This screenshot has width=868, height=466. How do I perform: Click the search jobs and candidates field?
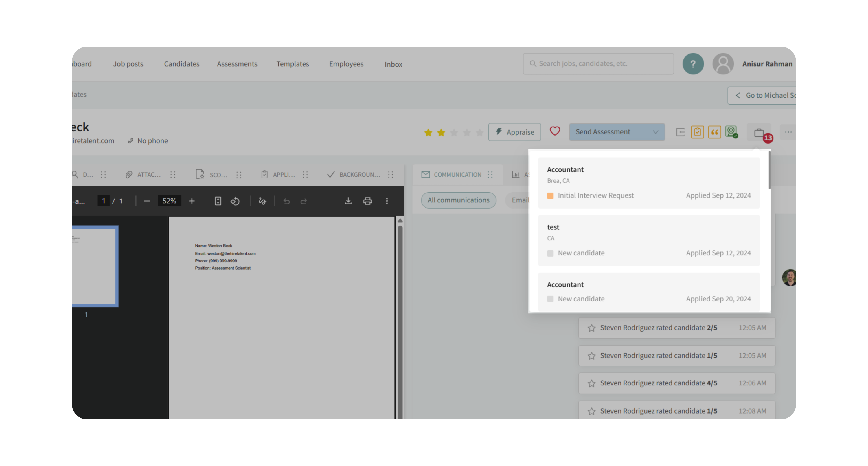598,63
